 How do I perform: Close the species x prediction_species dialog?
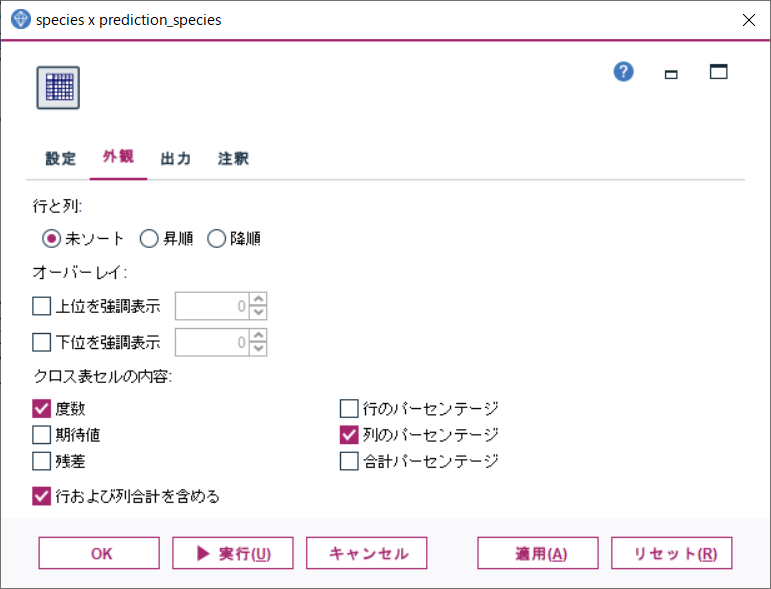click(748, 20)
